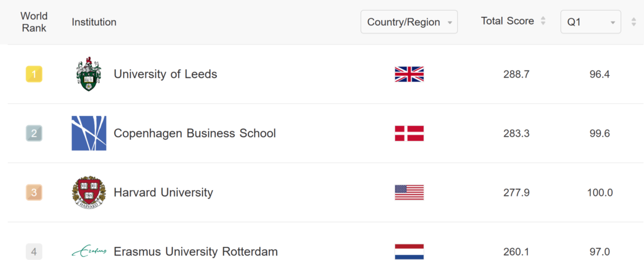Image resolution: width=644 pixels, height=277 pixels.
Task: Open the Q1 indicator dropdown
Action: click(591, 22)
